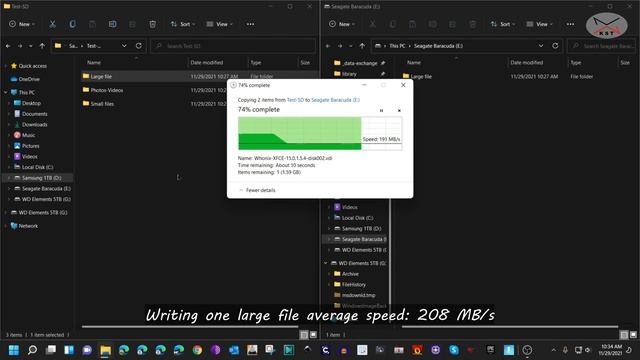Open taskbar Search
Screen dimensions: 640x360
click(32, 350)
